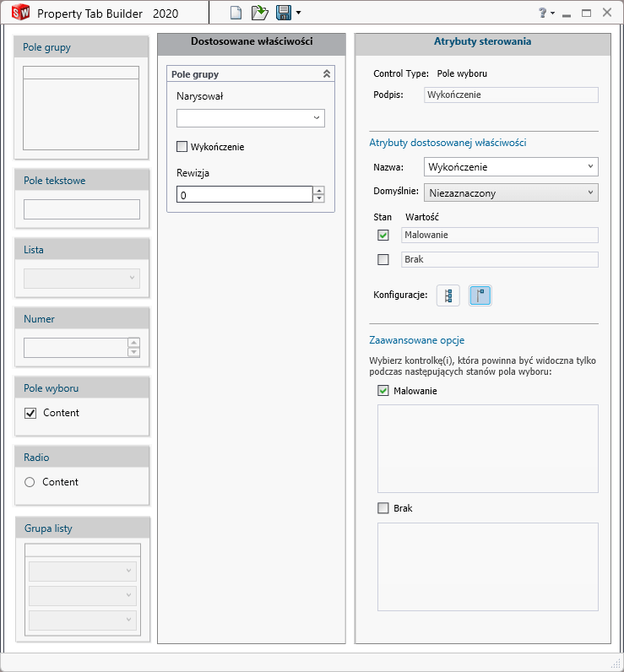Toggle the Content checkbox in Pole wyboru

click(x=30, y=413)
